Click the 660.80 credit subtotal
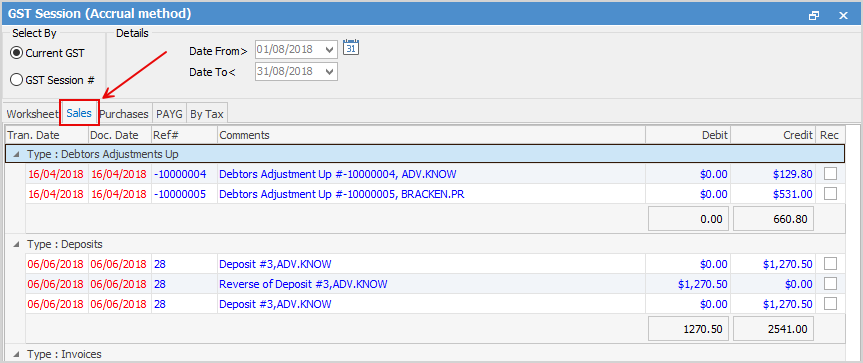863x363 pixels. pos(774,219)
